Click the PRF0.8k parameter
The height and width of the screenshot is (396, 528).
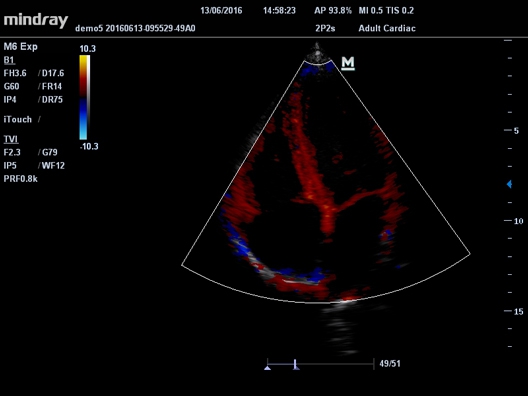[x=21, y=179]
